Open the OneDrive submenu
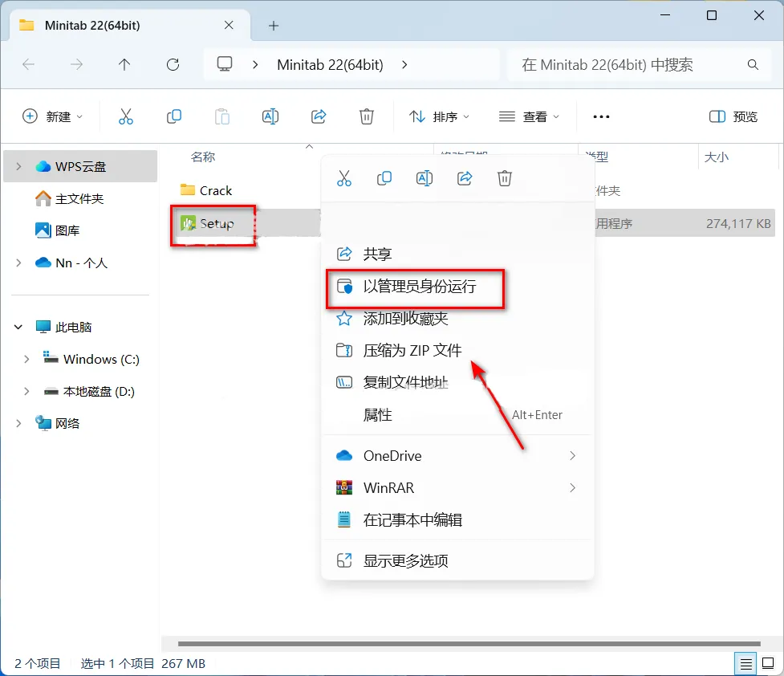 pyautogui.click(x=457, y=456)
